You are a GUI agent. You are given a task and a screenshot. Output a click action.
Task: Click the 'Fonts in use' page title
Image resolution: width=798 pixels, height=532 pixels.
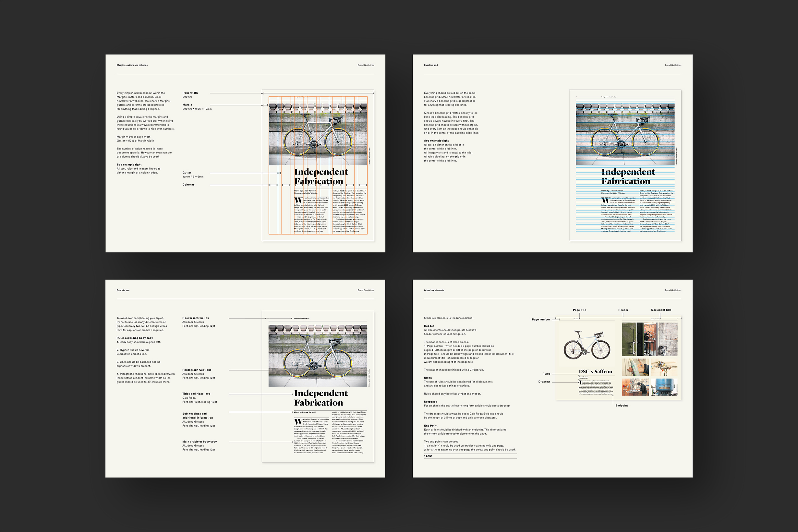tap(123, 290)
